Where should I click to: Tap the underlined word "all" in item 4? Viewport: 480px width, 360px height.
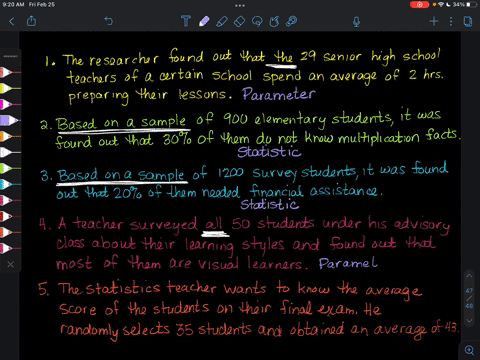[214, 224]
